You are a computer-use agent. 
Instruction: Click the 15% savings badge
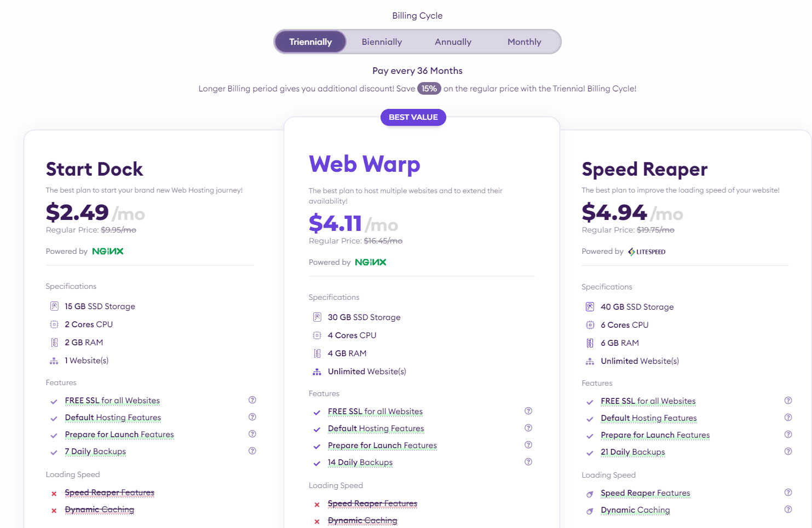[x=429, y=89]
